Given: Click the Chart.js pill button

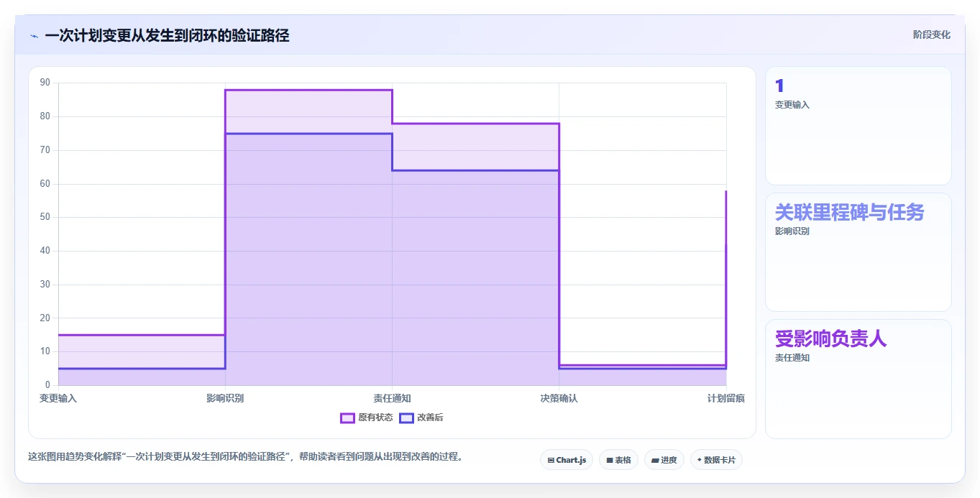Looking at the screenshot, I should click(x=567, y=460).
